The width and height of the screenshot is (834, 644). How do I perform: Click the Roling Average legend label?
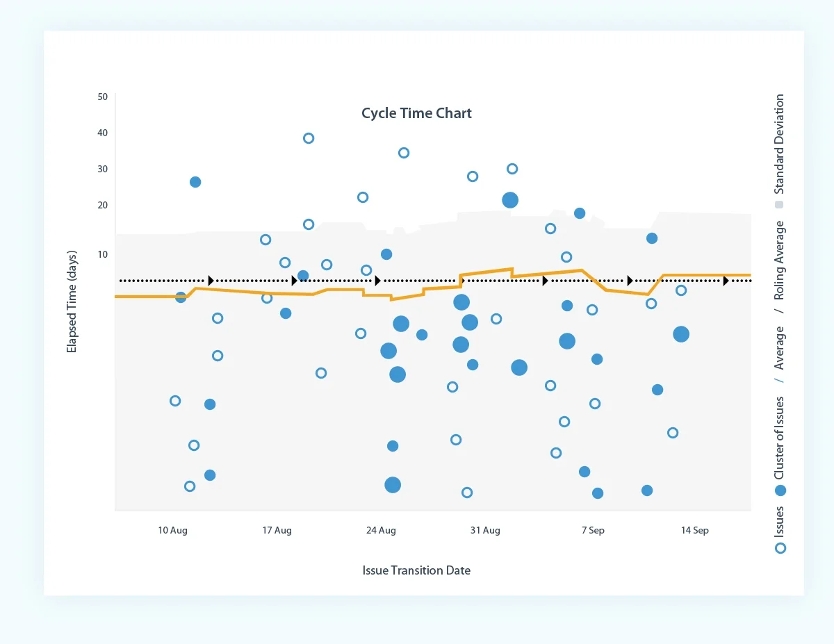780,261
